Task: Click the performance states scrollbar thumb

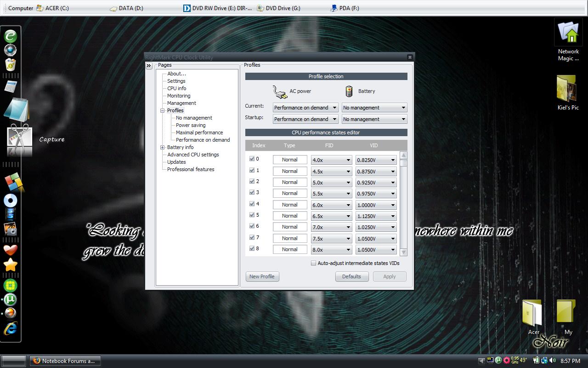Action: [404, 163]
